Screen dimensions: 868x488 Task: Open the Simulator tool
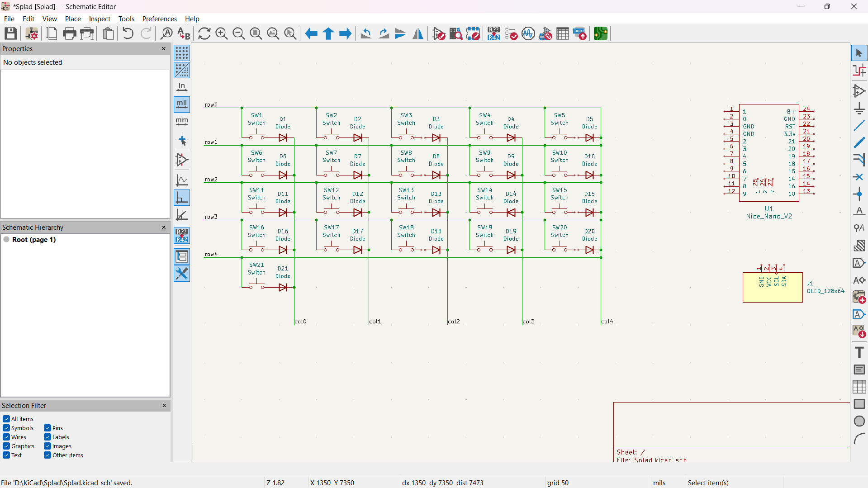(x=528, y=33)
